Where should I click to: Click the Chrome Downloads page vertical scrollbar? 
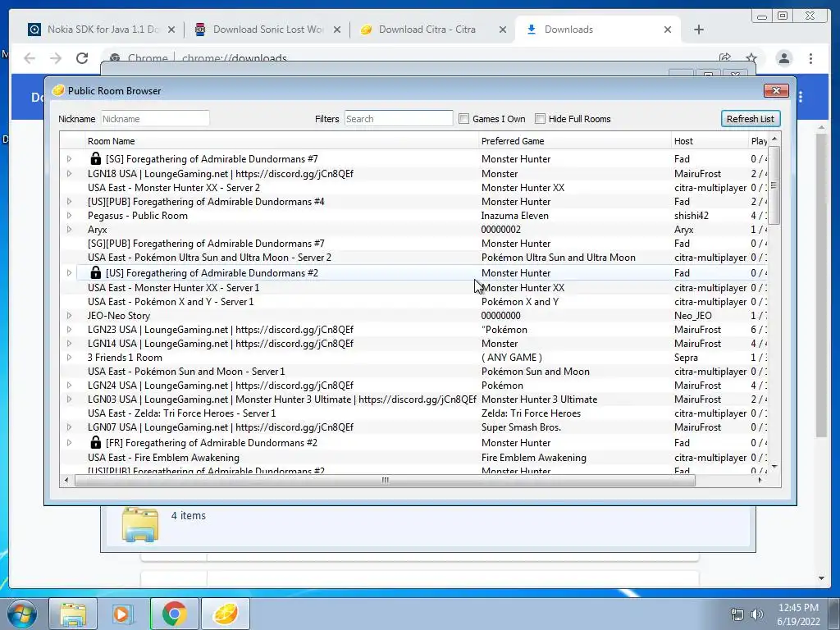tap(822, 285)
